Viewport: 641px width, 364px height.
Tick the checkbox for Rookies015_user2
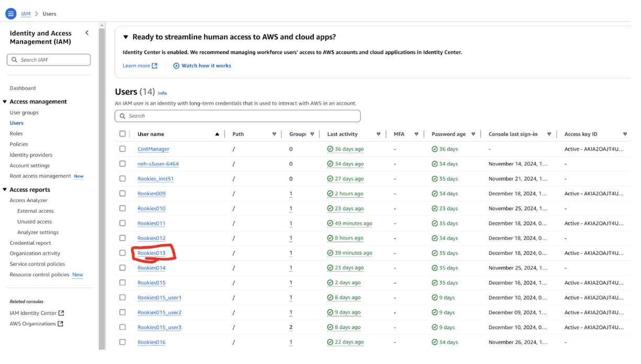coord(122,312)
